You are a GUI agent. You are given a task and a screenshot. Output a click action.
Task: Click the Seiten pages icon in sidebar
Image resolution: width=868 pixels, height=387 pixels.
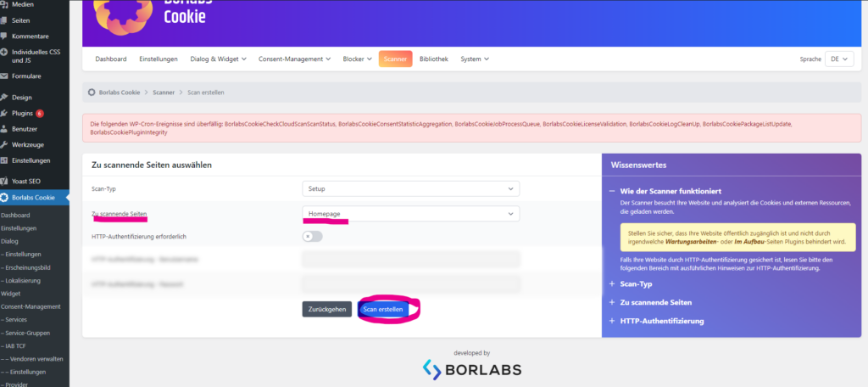point(5,20)
